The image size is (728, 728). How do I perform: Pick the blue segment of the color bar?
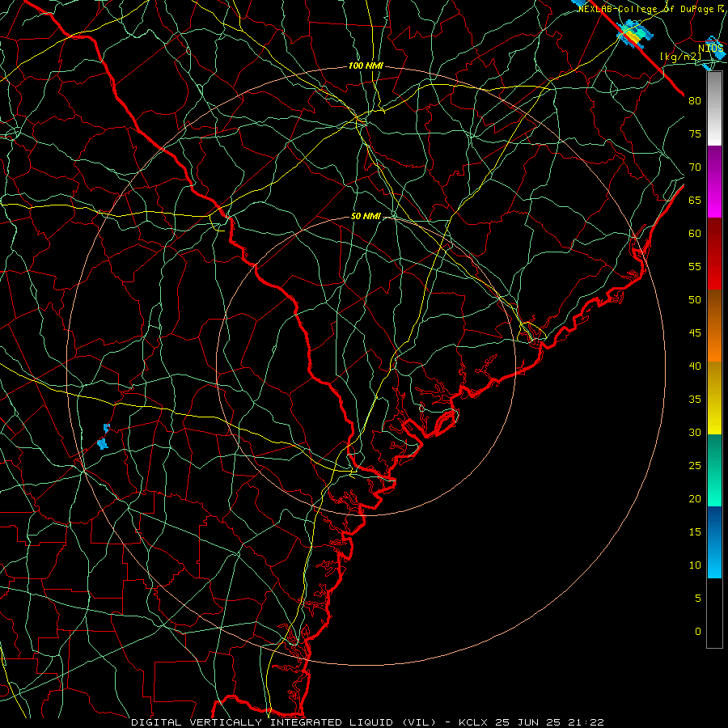click(714, 542)
